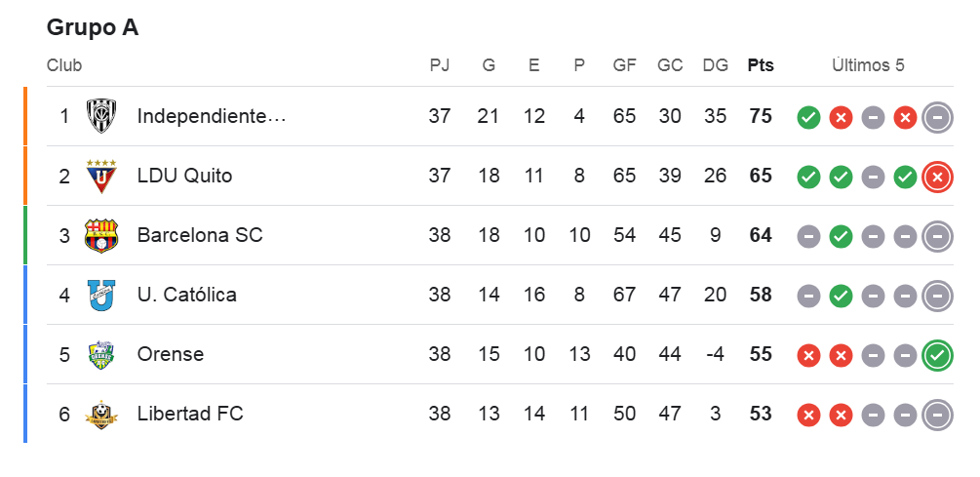Click Barcelona SC's green win icon
980x477 pixels.
pos(841,236)
